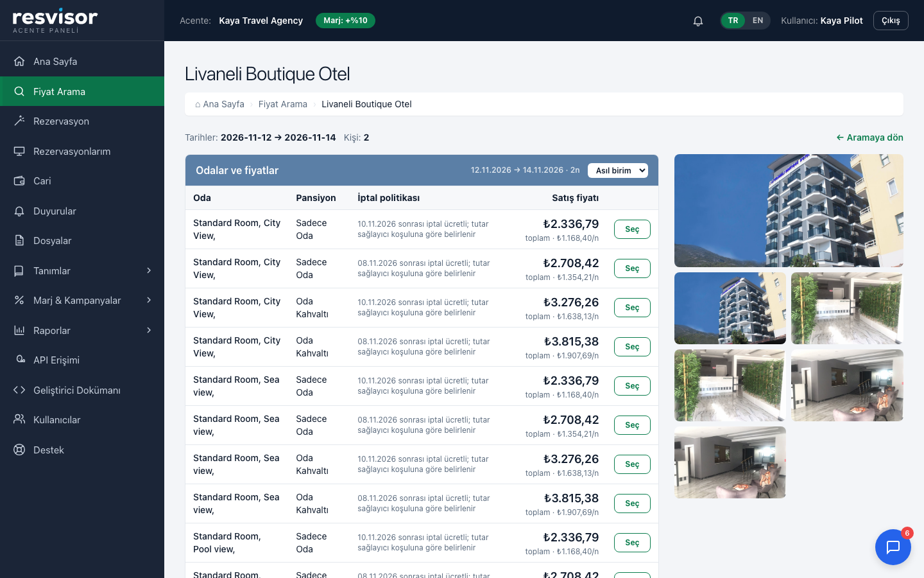Click the Rezervasyon wand icon
Viewport: 924px width, 578px height.
(19, 121)
